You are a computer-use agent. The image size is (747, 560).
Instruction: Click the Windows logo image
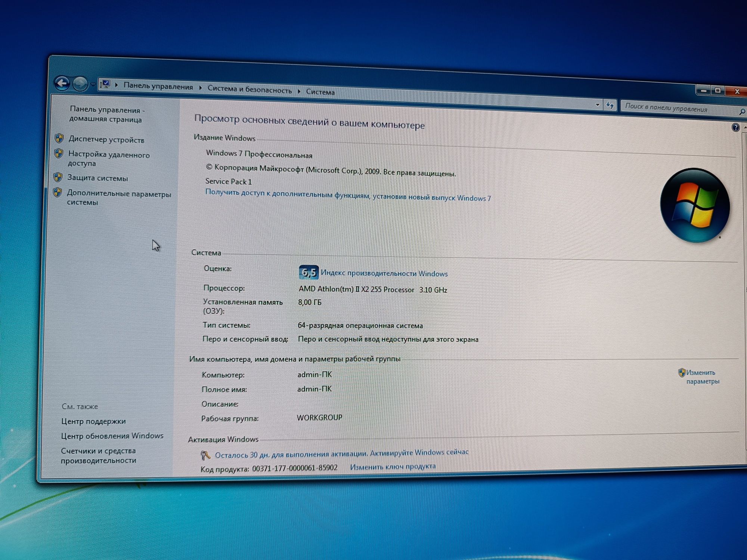695,205
